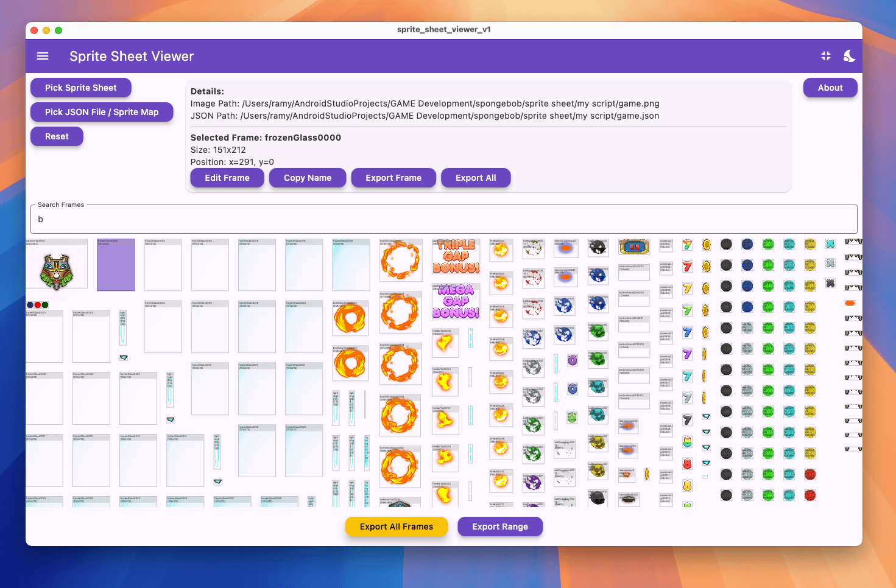Viewport: 896px width, 588px height.
Task: Select the frozenGlass0014 frame thumbnail
Action: pos(185,461)
